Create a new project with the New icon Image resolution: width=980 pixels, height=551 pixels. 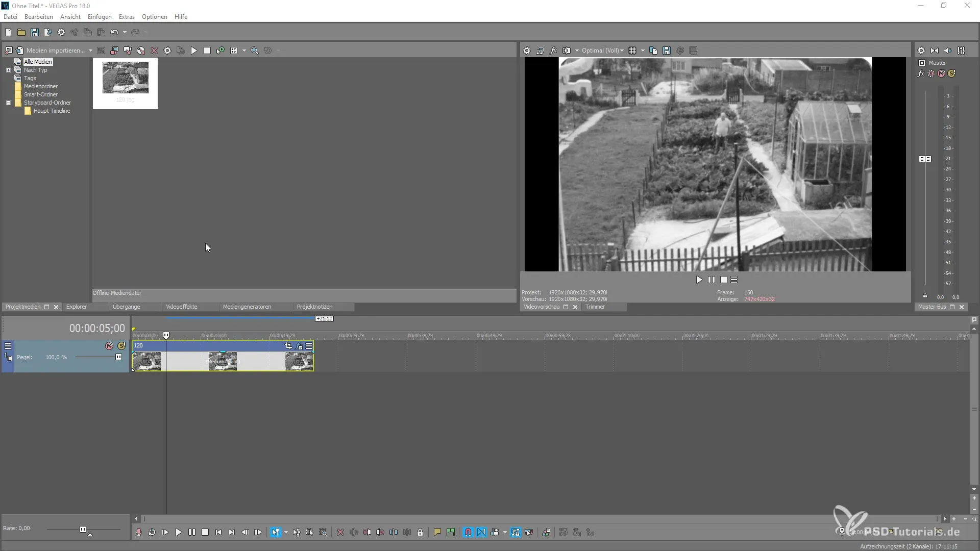(x=8, y=32)
